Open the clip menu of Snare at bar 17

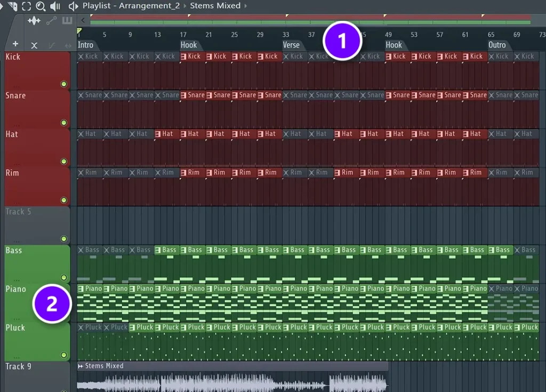click(x=183, y=95)
